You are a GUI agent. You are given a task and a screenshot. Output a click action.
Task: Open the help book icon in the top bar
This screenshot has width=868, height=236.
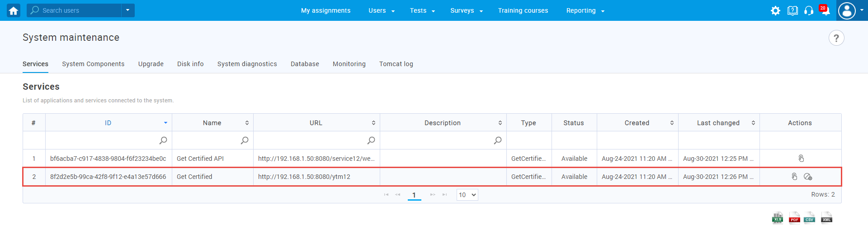[x=793, y=10]
